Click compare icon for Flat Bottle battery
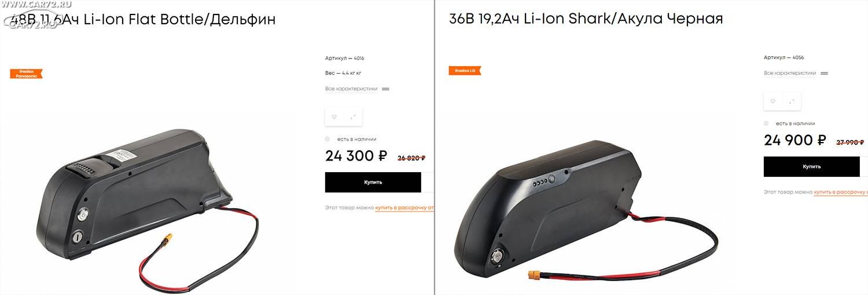Image resolution: width=868 pixels, height=295 pixels. point(352,117)
